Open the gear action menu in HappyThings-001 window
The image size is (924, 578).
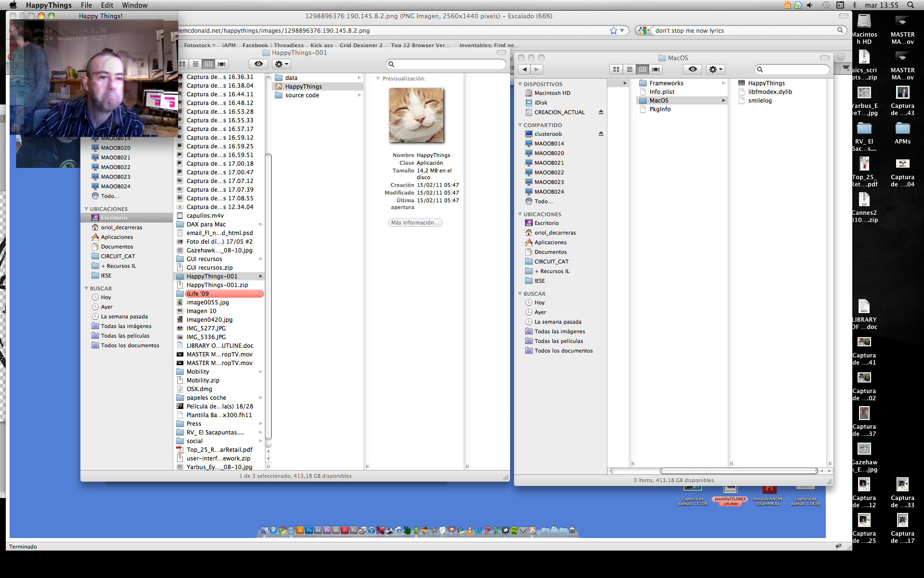pyautogui.click(x=281, y=64)
